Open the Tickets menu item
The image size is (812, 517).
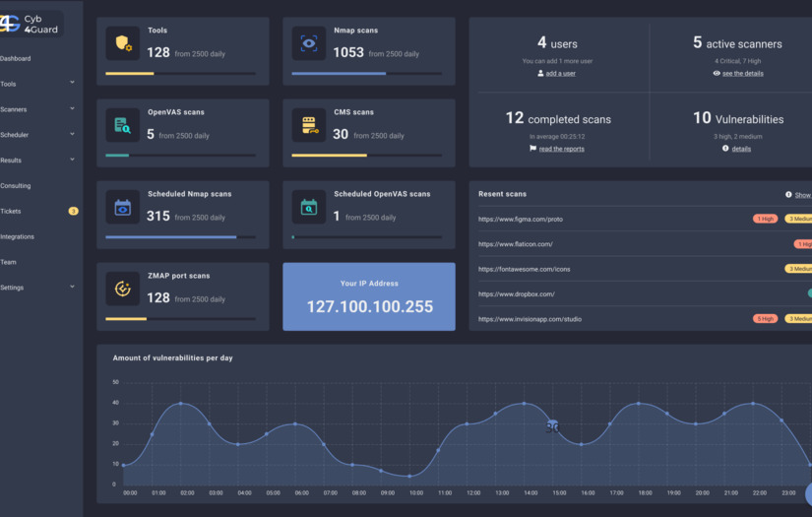[x=11, y=212]
